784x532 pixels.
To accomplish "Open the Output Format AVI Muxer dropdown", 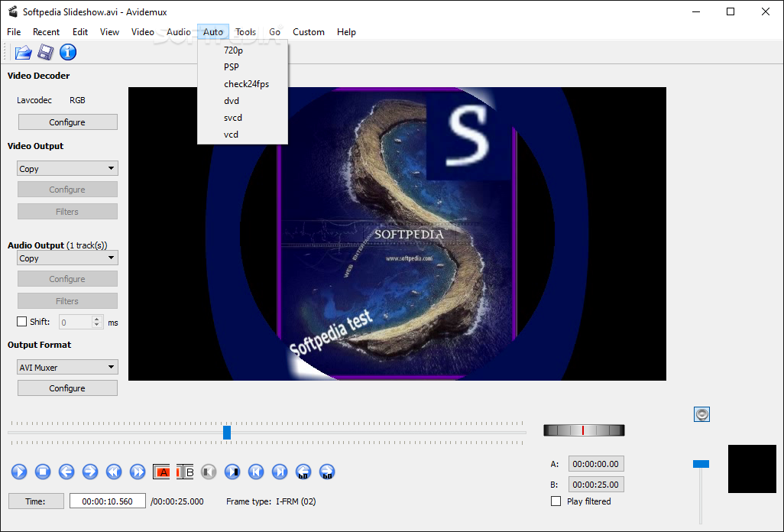I will coord(67,367).
